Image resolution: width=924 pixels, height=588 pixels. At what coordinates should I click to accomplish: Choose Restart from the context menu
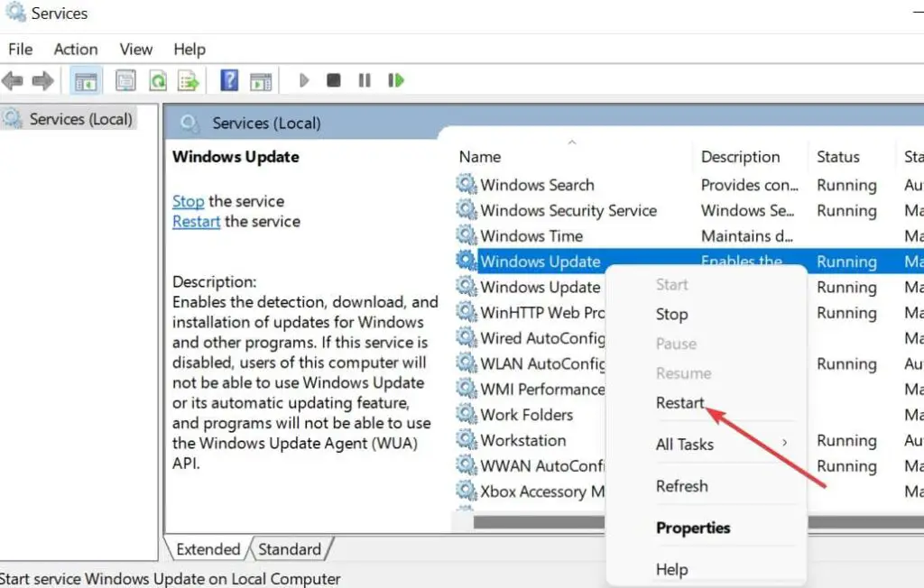click(x=679, y=402)
